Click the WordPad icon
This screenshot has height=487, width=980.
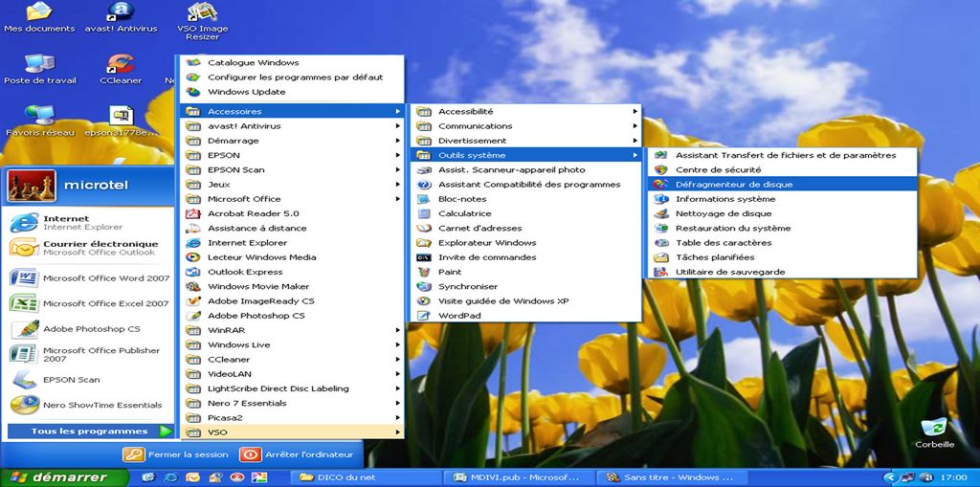click(x=424, y=316)
